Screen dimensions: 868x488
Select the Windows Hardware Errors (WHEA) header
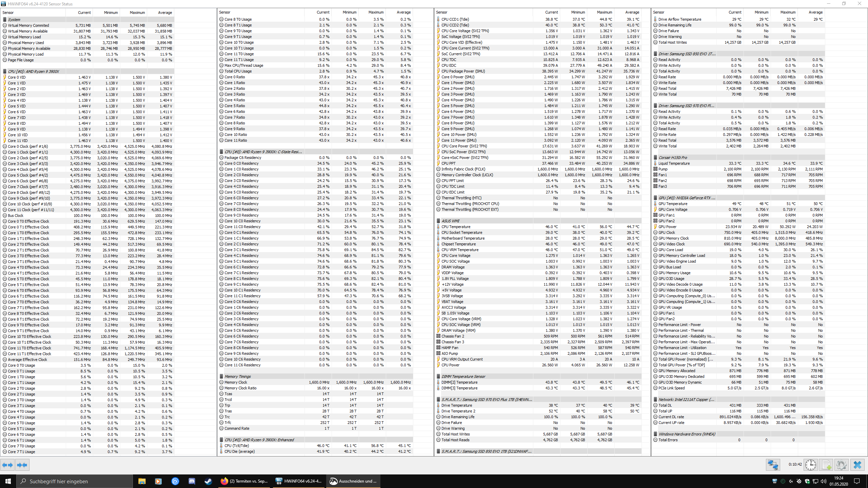[x=738, y=434]
